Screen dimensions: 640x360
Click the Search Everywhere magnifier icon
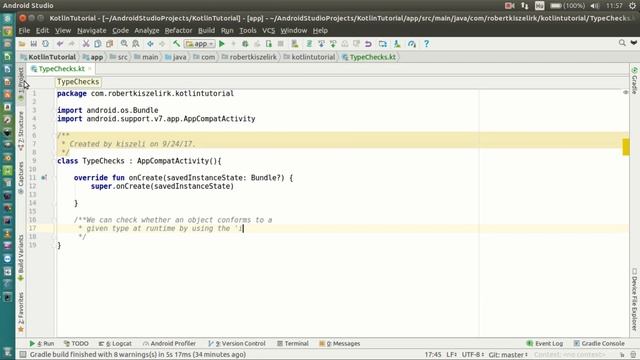(622, 43)
